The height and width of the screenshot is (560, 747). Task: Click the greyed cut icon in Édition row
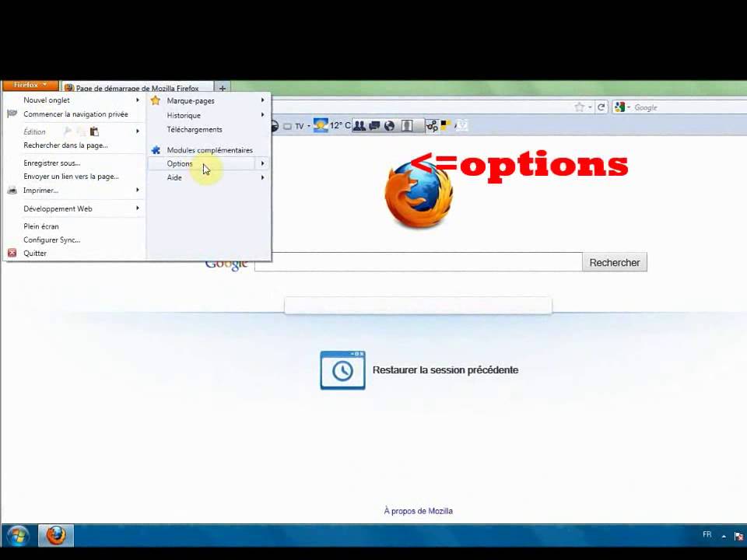pos(68,131)
